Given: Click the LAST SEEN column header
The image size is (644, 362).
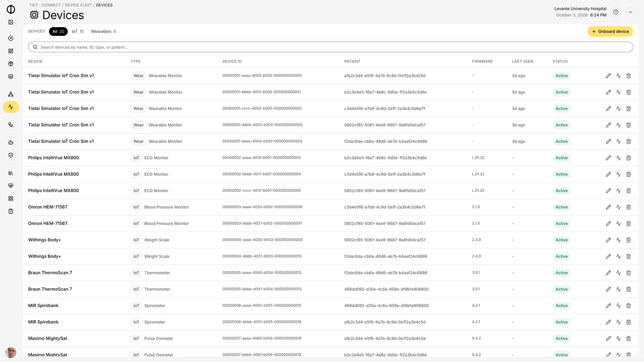Looking at the screenshot, I should tap(522, 62).
